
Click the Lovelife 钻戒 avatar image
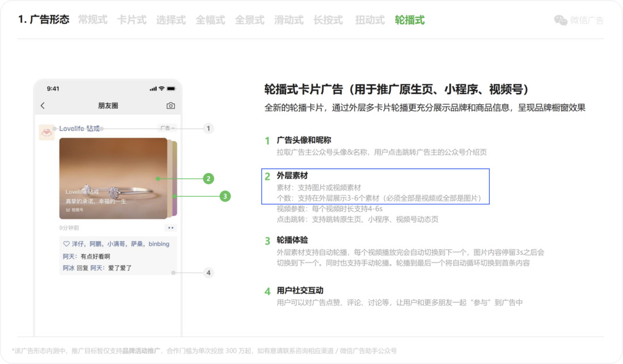[47, 132]
